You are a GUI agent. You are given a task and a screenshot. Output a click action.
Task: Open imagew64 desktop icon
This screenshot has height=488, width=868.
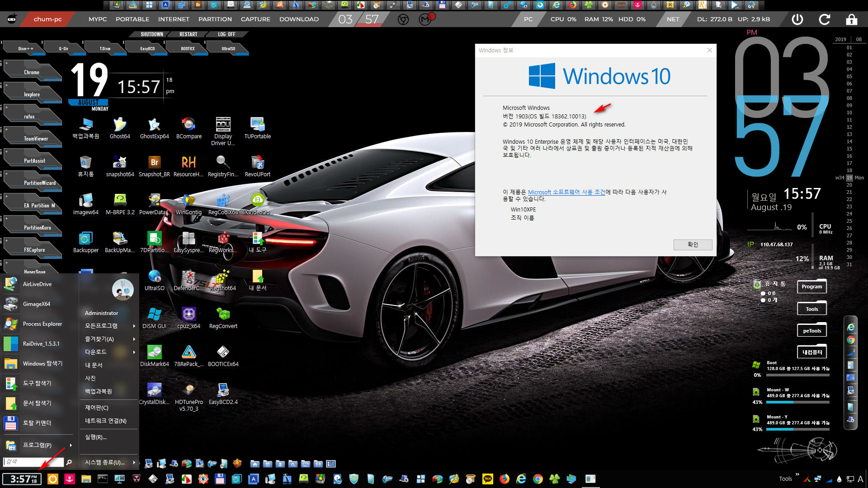[85, 204]
